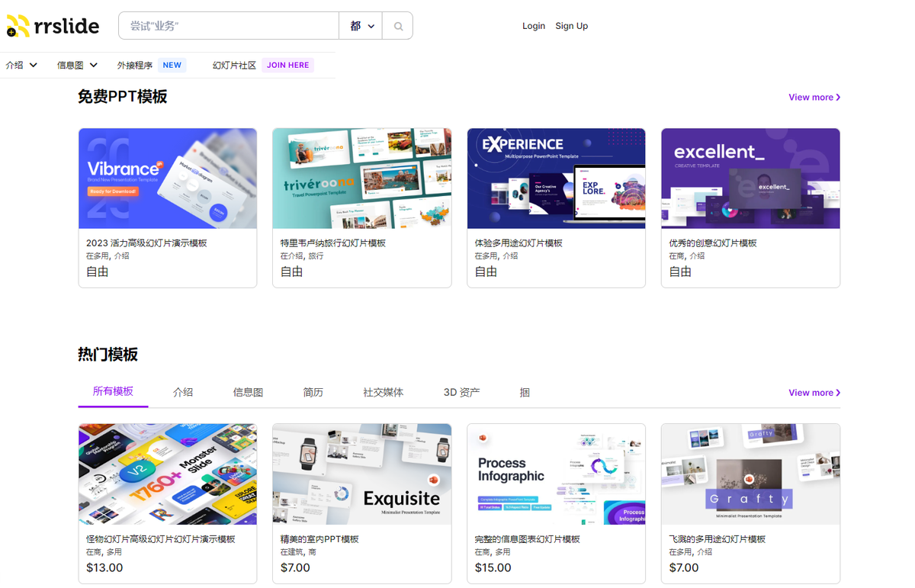
Task: Click title 特里韦卢纳旅行幻灯片模板
Action: coord(333,243)
